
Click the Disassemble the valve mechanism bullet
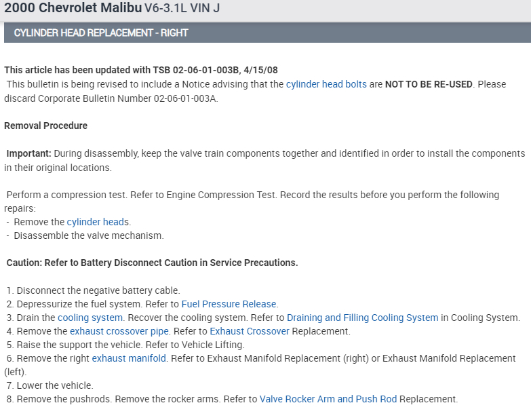tap(88, 235)
